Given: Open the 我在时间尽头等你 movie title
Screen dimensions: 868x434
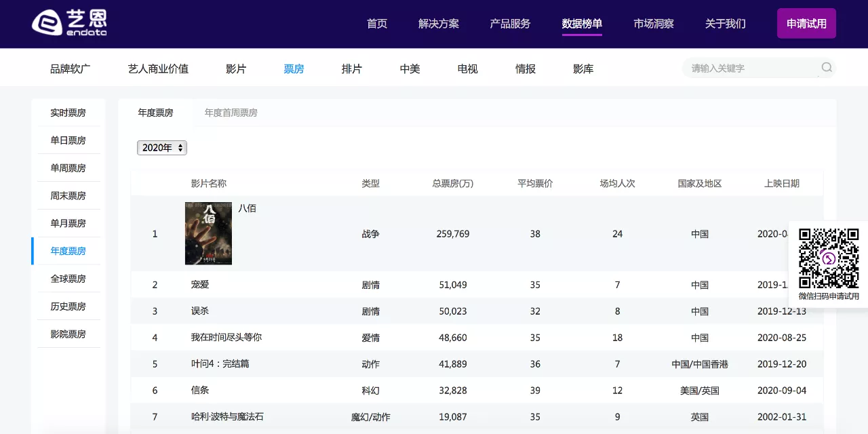Looking at the screenshot, I should [x=226, y=337].
